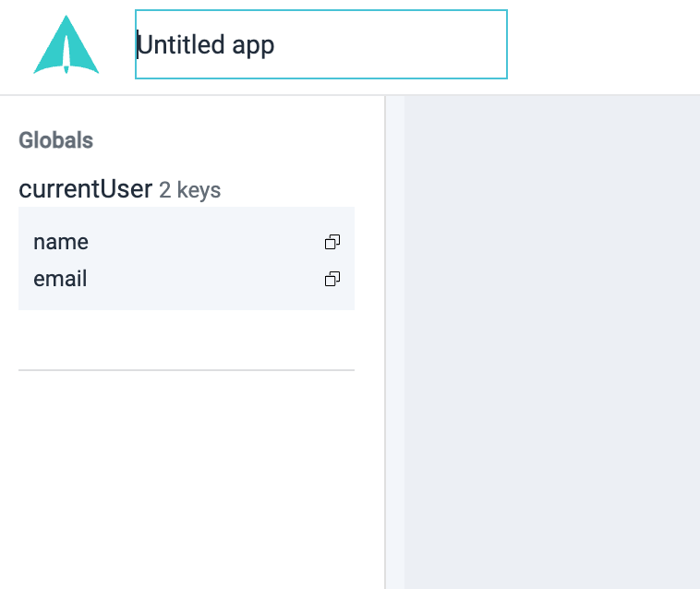Click the blank gap above the sidebar divider
The image size is (700, 589).
[x=187, y=340]
